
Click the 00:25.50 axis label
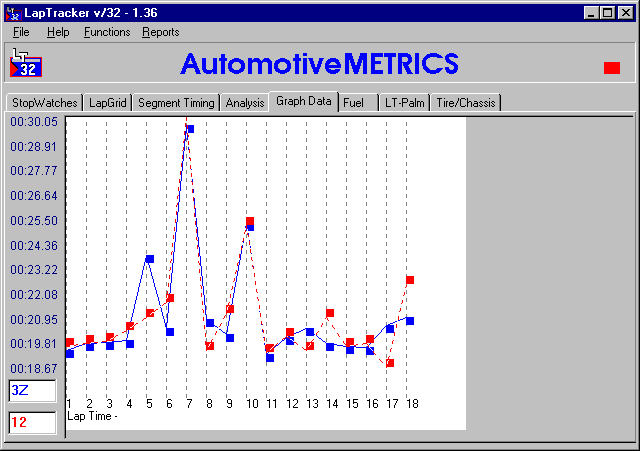(x=34, y=221)
